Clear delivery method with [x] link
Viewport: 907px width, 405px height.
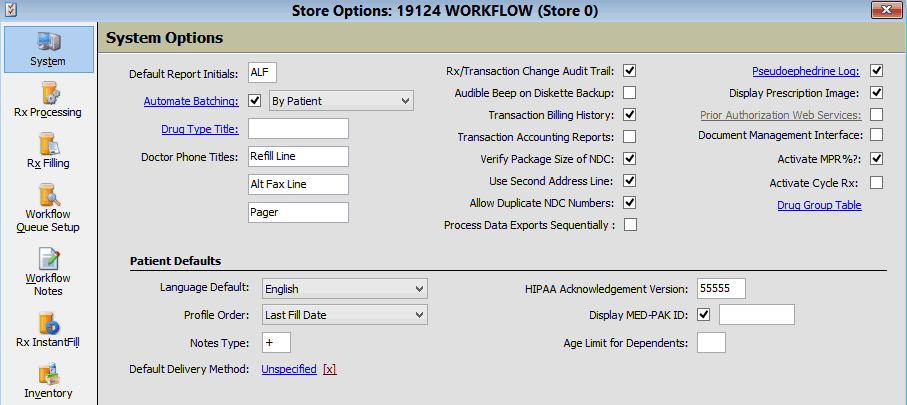click(x=330, y=369)
